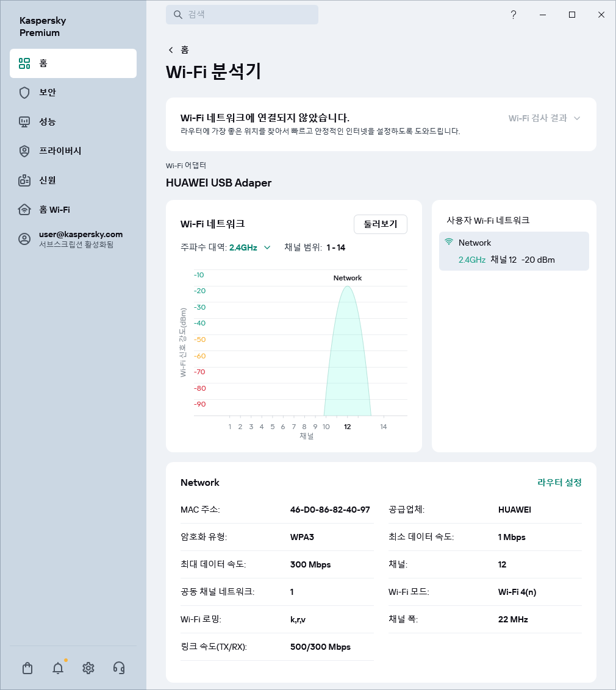Select Network in the user Wi-Fi list
Image resolution: width=616 pixels, height=690 pixels.
(x=514, y=251)
